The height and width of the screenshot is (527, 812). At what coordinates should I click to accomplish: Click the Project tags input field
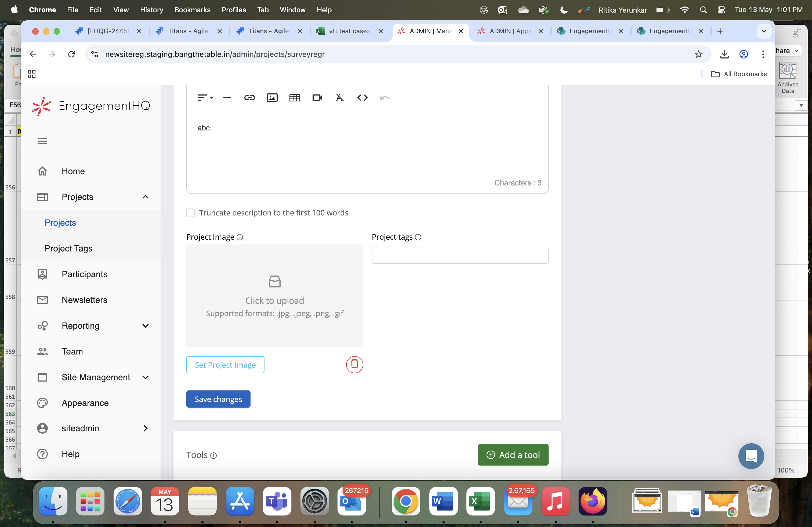(x=459, y=255)
